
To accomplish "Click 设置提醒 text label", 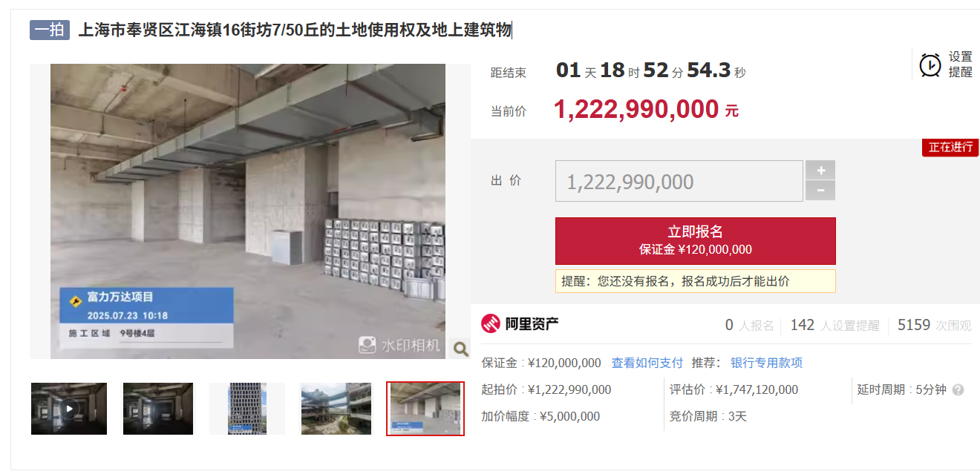I will [960, 65].
